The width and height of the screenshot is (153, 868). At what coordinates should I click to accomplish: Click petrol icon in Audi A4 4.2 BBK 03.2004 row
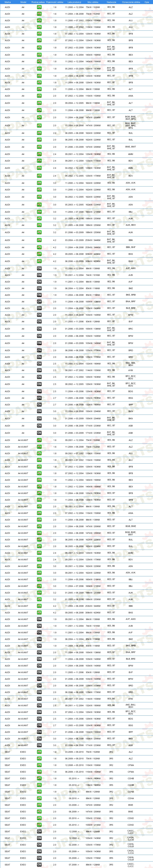coord(39,240)
